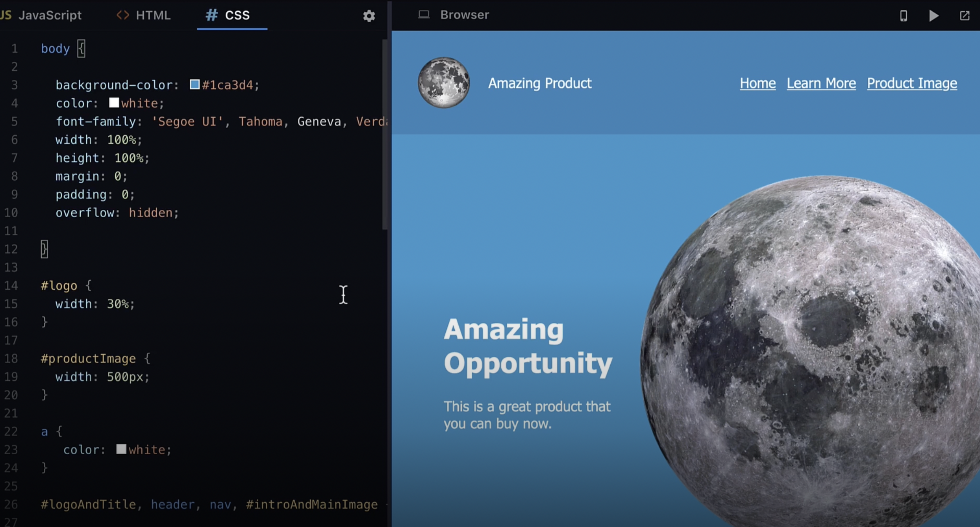Place cursor on 'height: 100%;' line
Viewport: 980px width, 527px height.
click(102, 158)
